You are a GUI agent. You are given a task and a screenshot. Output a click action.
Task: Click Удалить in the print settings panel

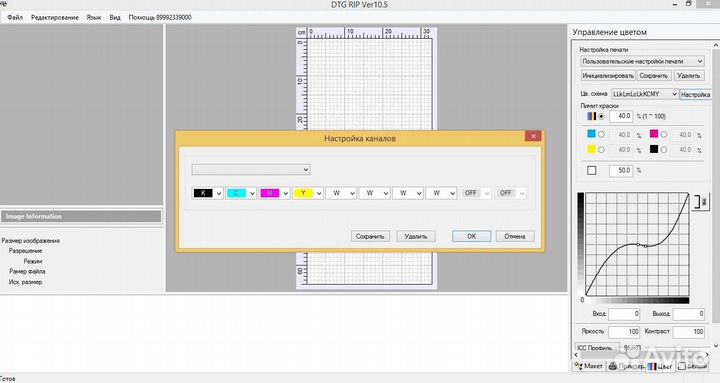pyautogui.click(x=688, y=75)
